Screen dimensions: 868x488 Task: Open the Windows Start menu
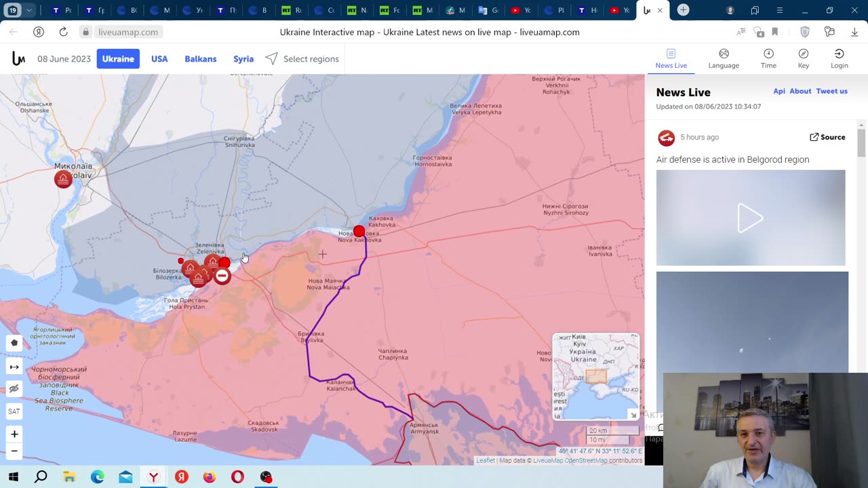point(13,477)
